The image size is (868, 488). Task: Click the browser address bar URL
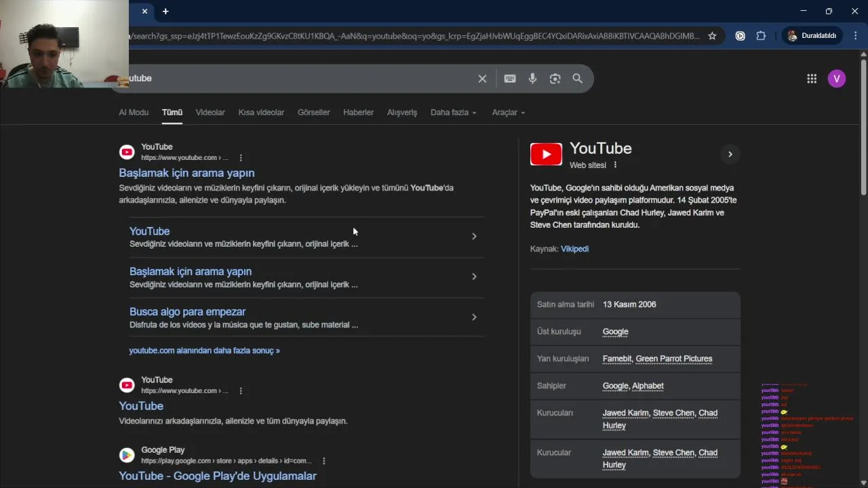pyautogui.click(x=414, y=36)
